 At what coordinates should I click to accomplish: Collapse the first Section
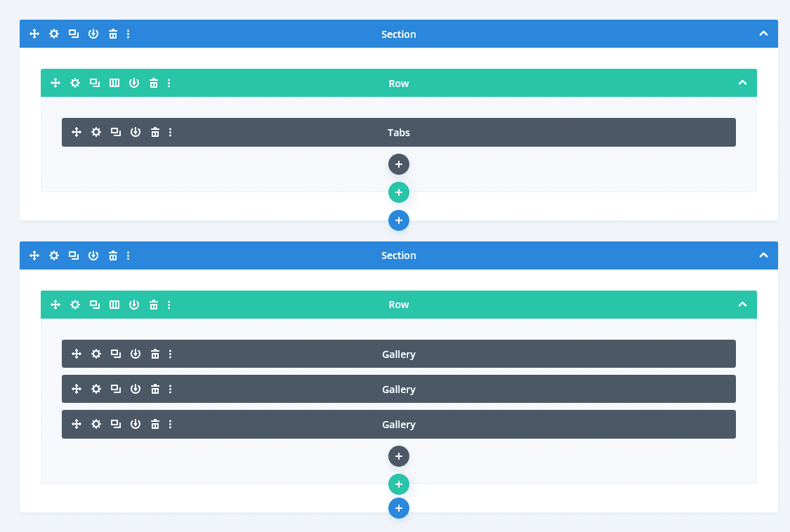pyautogui.click(x=763, y=34)
